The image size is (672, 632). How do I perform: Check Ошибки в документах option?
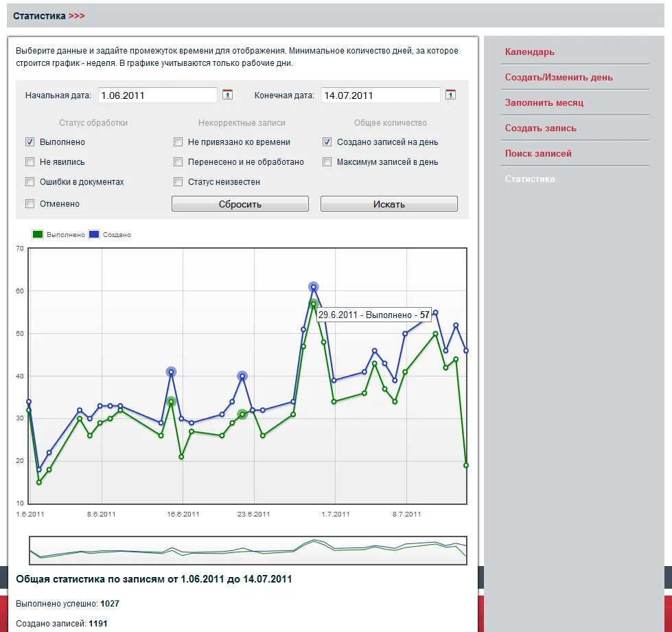pyautogui.click(x=30, y=182)
